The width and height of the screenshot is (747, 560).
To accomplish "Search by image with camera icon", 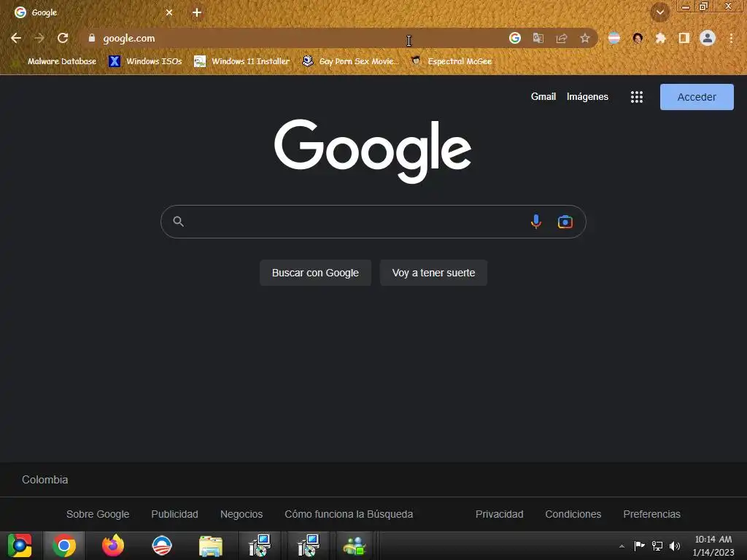I will coord(565,222).
